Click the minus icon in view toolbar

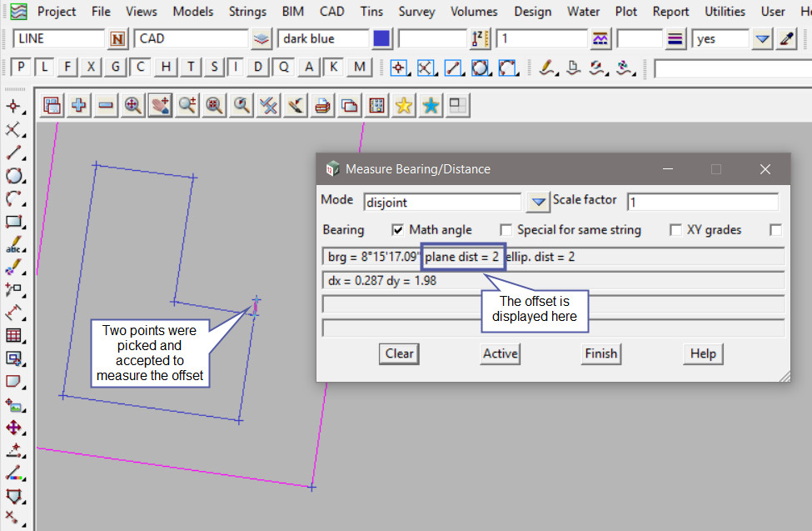106,105
